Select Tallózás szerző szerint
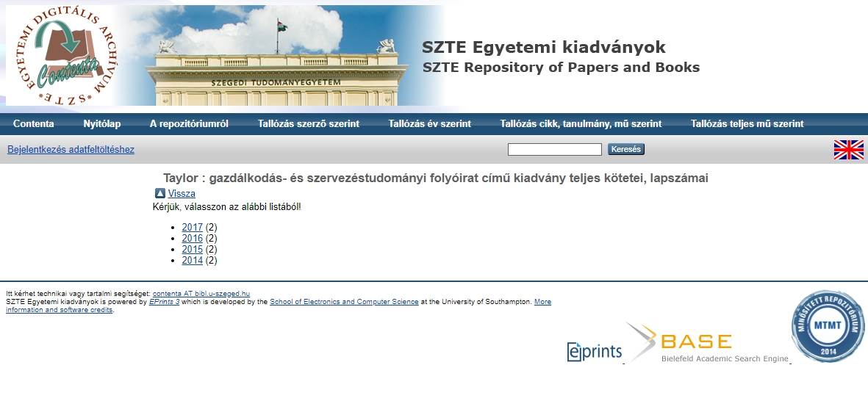Viewport: 868px width, 412px height. [309, 124]
